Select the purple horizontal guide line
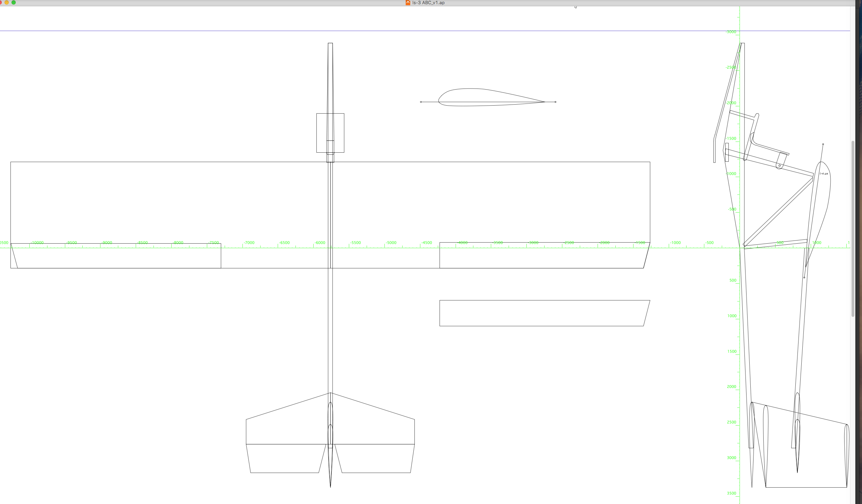862x504 pixels. pos(349,31)
